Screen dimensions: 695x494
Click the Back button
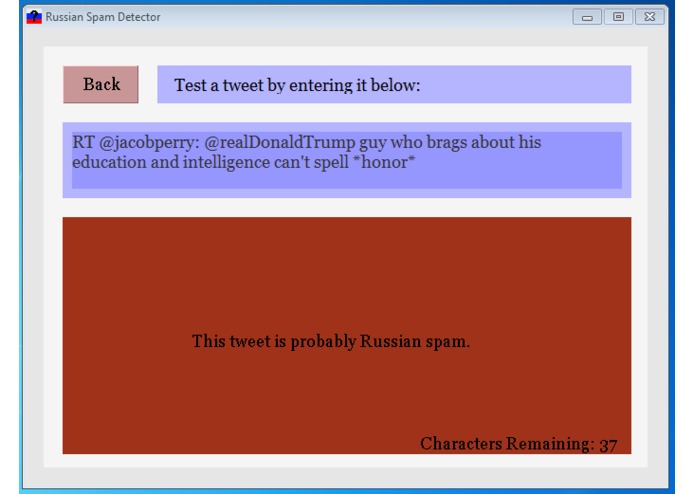(x=101, y=85)
